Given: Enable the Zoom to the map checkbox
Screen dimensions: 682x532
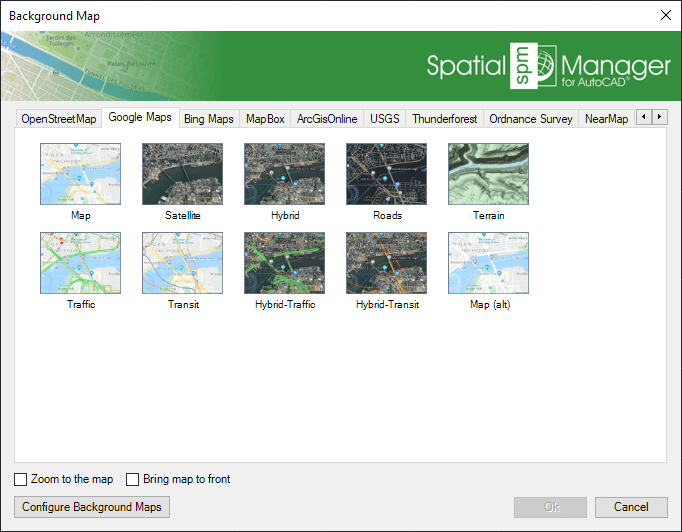Looking at the screenshot, I should click(x=22, y=480).
